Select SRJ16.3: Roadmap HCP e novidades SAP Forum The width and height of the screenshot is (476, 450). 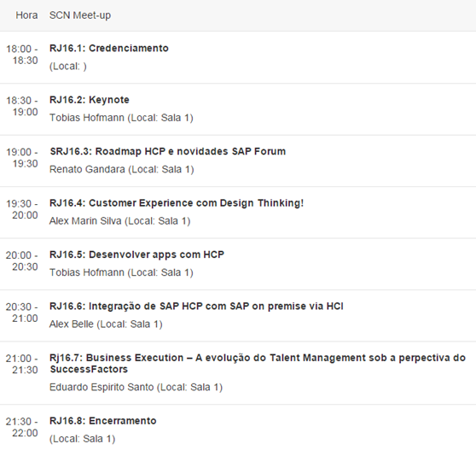pyautogui.click(x=168, y=151)
